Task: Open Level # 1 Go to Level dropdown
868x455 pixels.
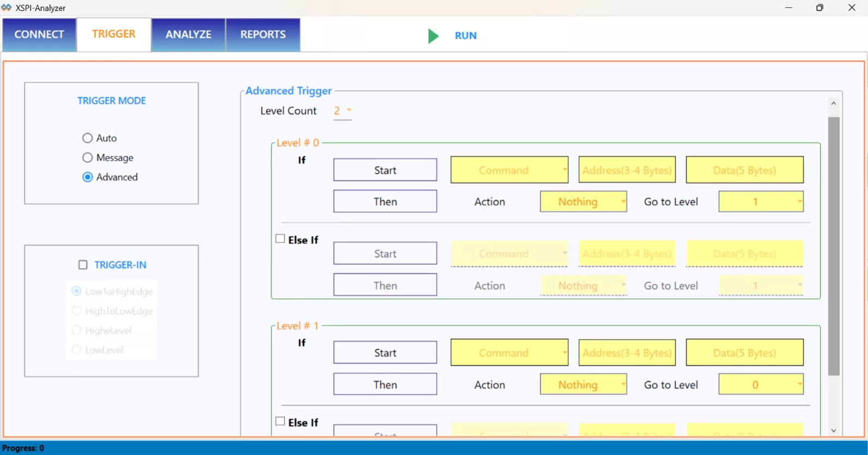Action: pyautogui.click(x=761, y=385)
